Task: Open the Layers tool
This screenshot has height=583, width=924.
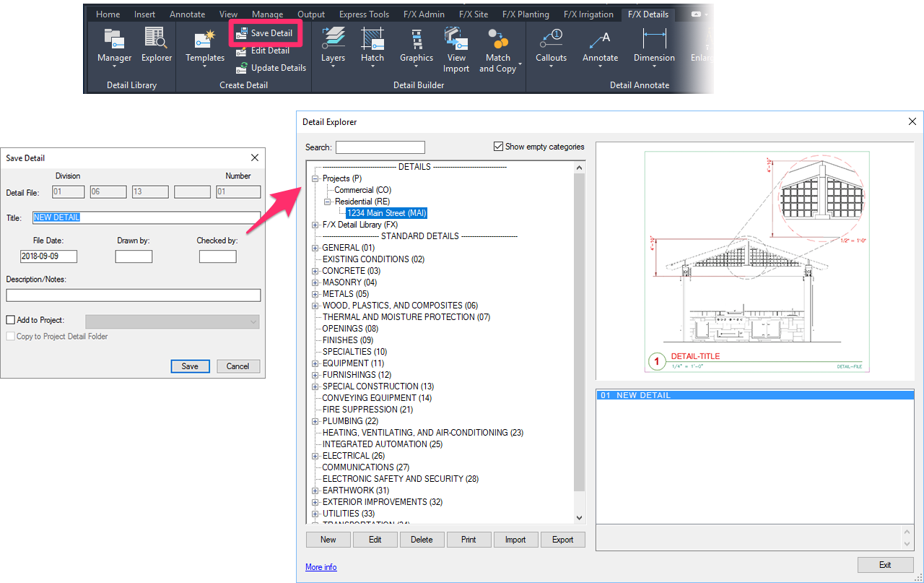Action: (x=333, y=46)
